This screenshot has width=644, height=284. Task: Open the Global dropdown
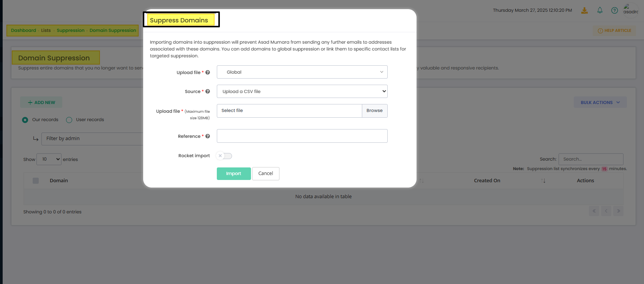click(x=302, y=72)
